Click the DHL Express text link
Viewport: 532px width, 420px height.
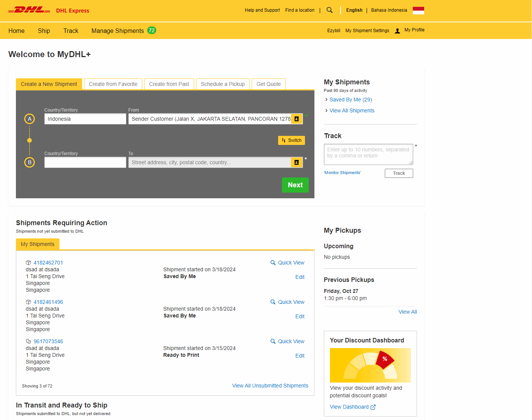tap(73, 11)
